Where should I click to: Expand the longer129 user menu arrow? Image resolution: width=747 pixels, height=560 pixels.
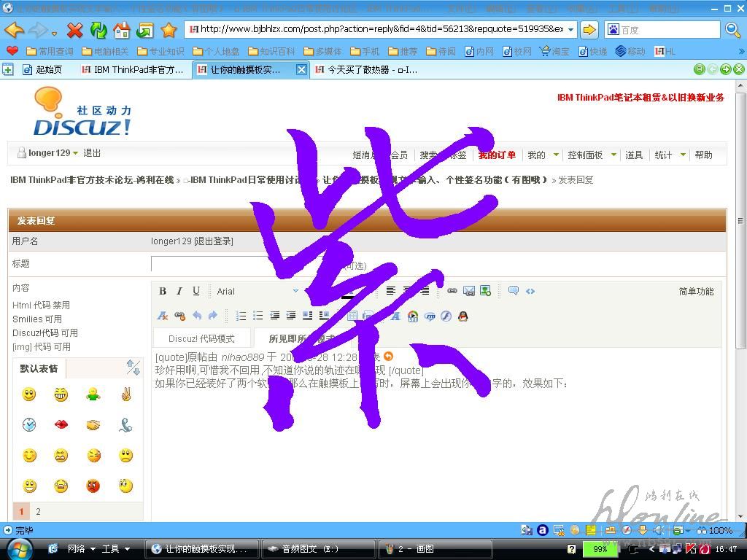(x=75, y=153)
